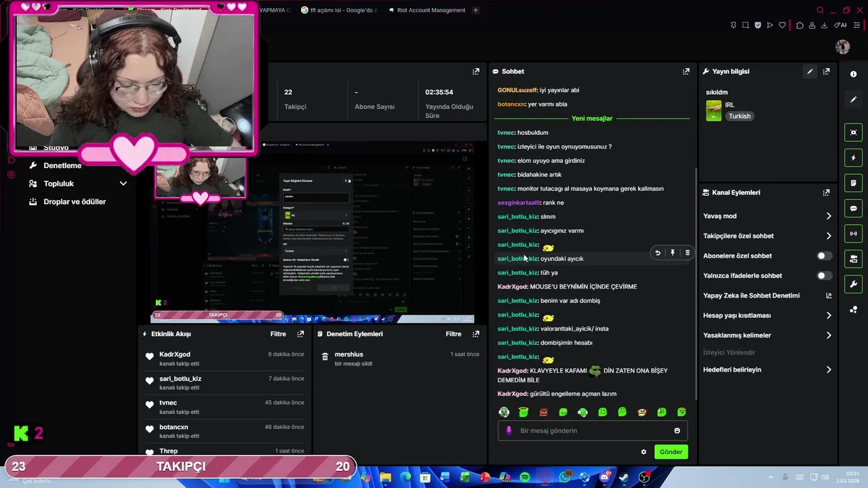
Task: Select tvnec row in Etkinlik Akışı
Action: coord(224,407)
